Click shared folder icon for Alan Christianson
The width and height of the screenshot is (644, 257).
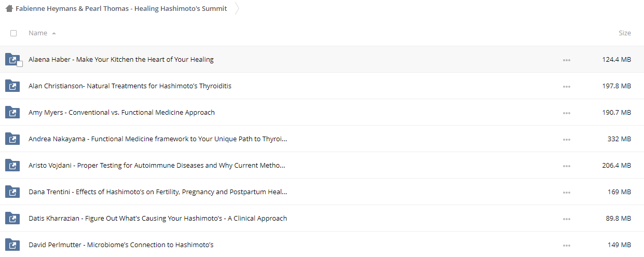click(x=12, y=86)
